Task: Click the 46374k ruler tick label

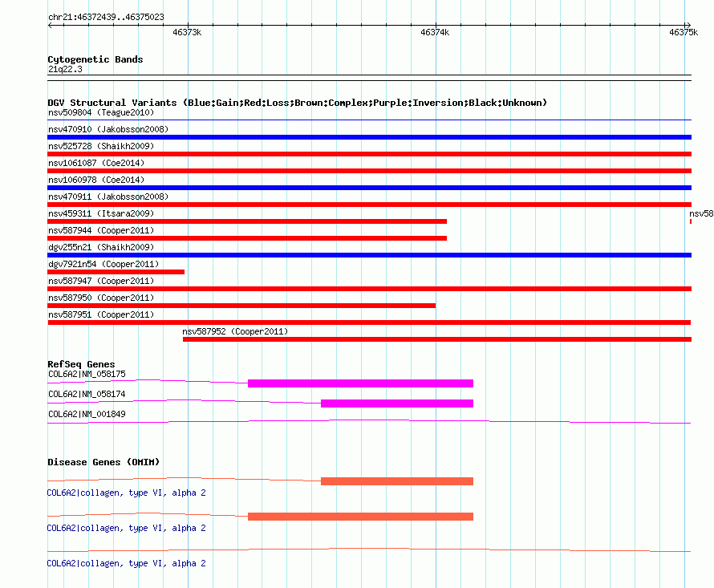Action: [435, 32]
